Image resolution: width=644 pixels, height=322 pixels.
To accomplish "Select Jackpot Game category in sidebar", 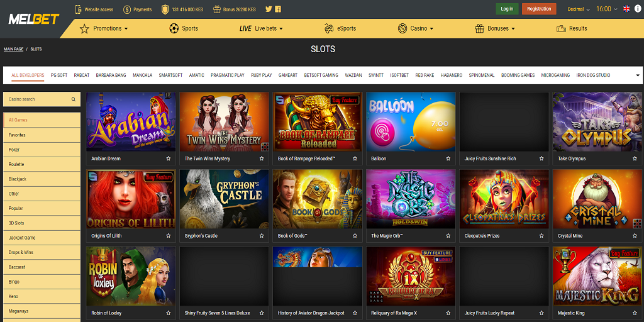I will (x=42, y=238).
